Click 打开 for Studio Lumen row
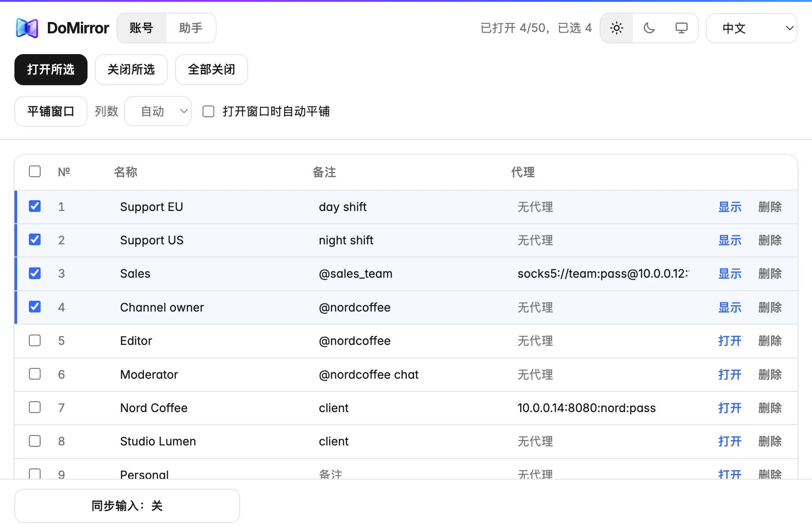This screenshot has height=532, width=812. (730, 441)
